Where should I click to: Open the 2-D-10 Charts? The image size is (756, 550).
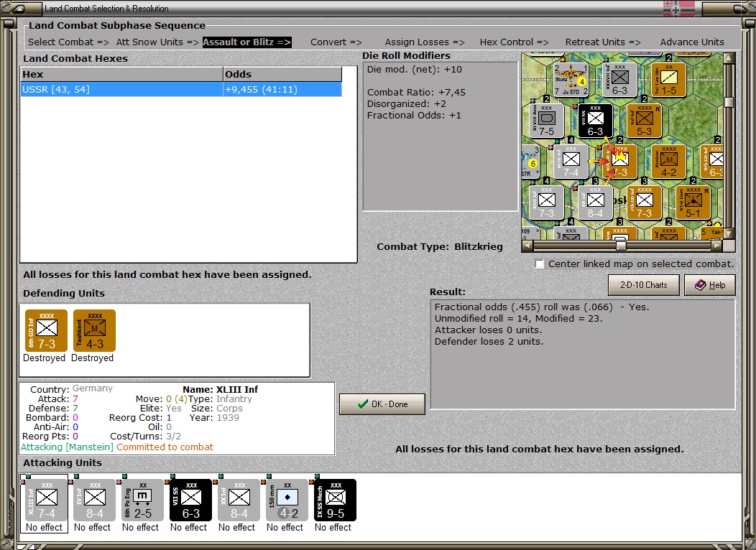point(644,284)
